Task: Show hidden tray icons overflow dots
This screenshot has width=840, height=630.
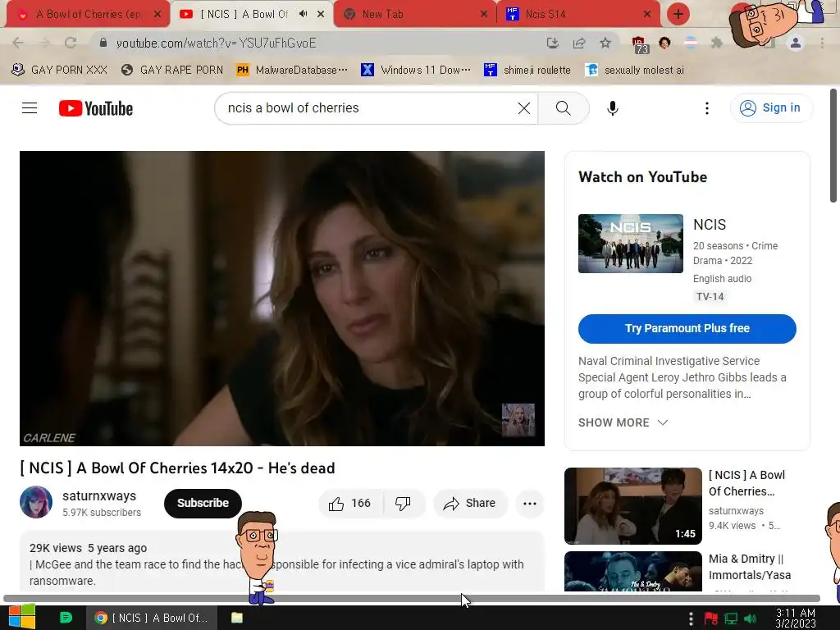Action: coord(691,619)
